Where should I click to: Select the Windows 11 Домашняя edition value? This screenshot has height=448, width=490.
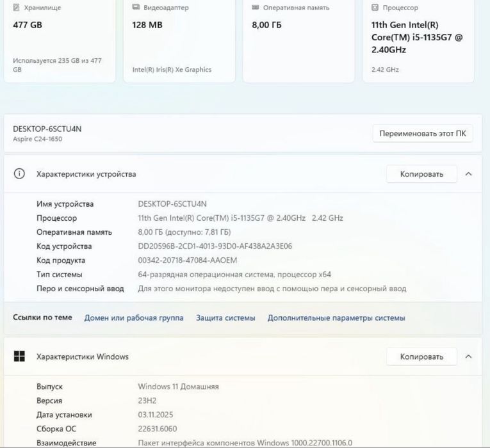[179, 387]
